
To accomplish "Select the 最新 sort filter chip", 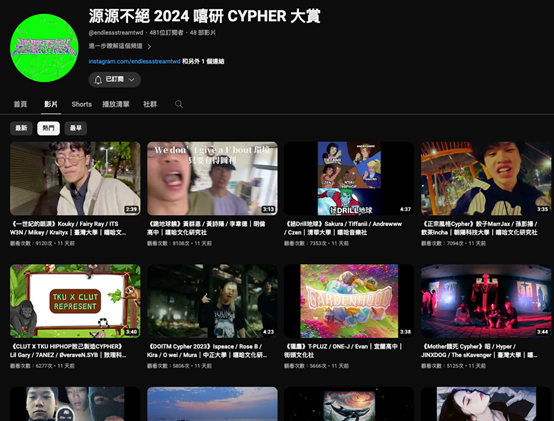I will 21,128.
